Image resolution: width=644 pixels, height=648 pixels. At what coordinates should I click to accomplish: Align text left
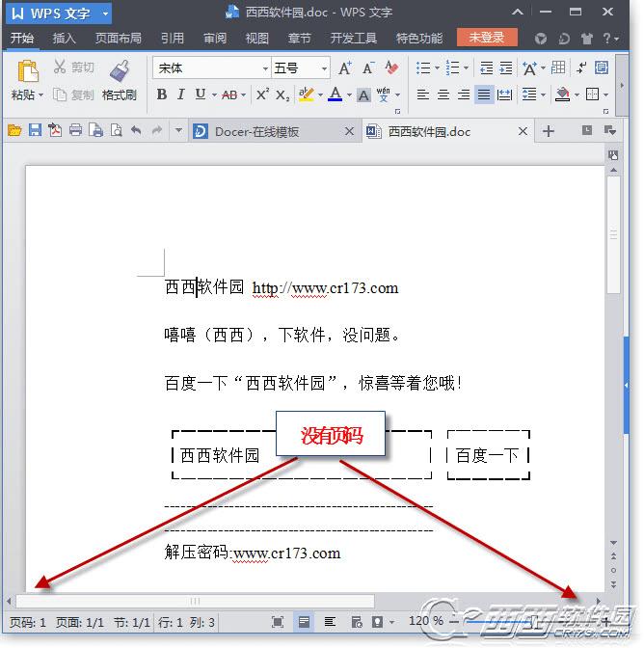(422, 94)
